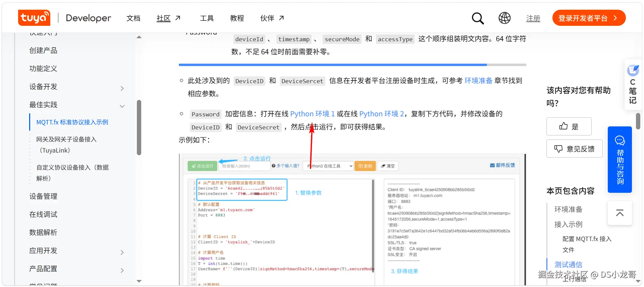Click the 注册 link
644x287 pixels.
533,18
